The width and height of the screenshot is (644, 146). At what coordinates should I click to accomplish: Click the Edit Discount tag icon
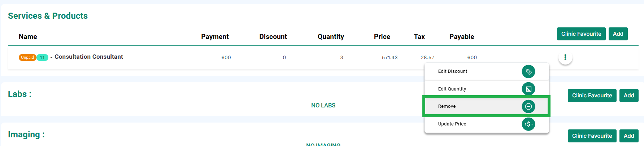coord(528,71)
